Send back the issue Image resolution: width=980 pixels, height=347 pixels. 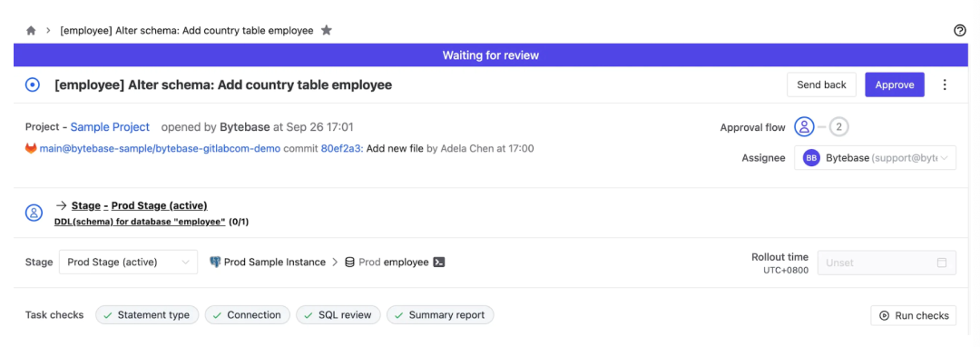tap(821, 85)
